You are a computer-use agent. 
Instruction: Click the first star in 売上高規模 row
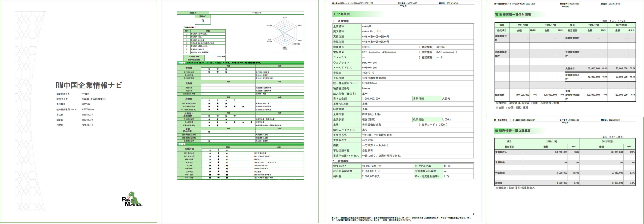pos(209,122)
